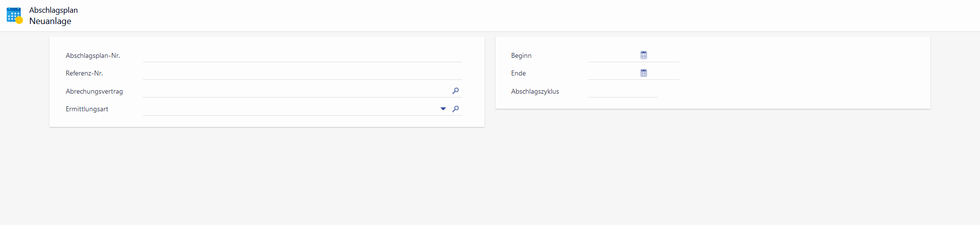
Task: Click the Referenz-Nr. field label
Action: [84, 74]
